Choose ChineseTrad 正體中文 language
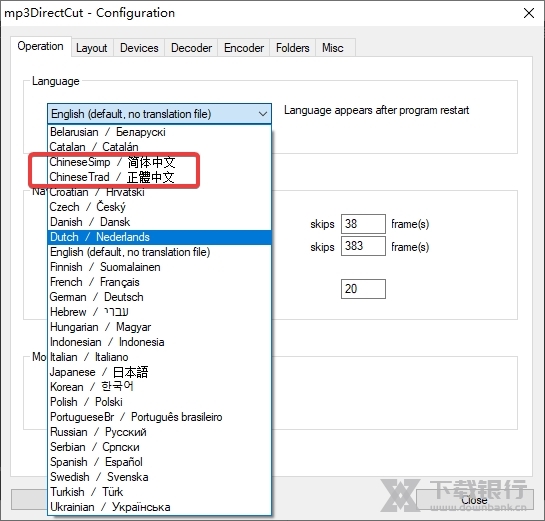Image resolution: width=545 pixels, height=521 pixels. (159, 177)
